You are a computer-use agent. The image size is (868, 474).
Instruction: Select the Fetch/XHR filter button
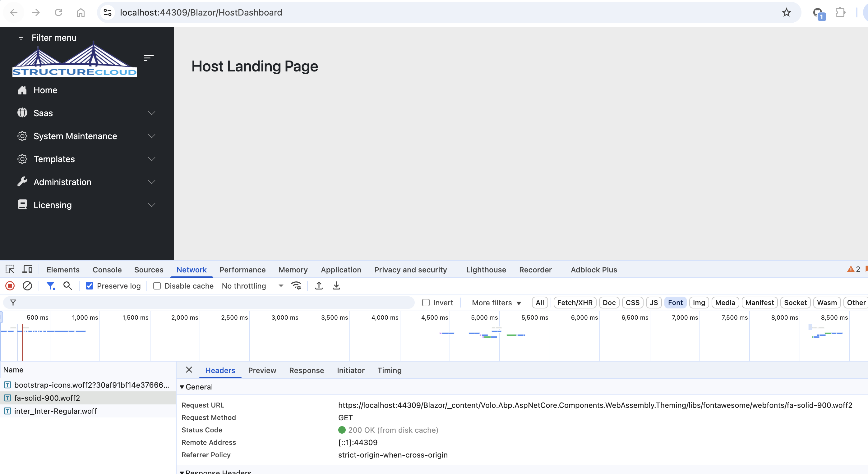575,303
